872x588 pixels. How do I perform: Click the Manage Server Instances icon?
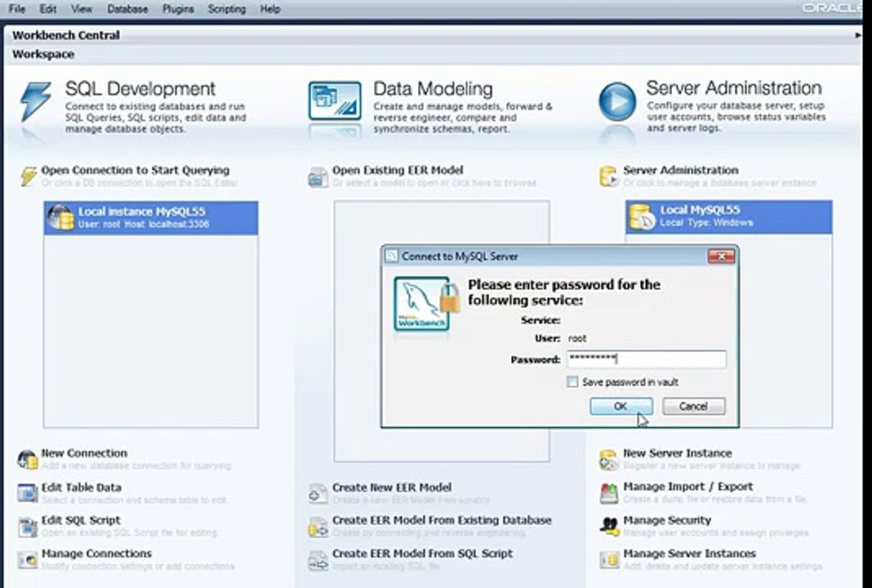click(x=609, y=559)
